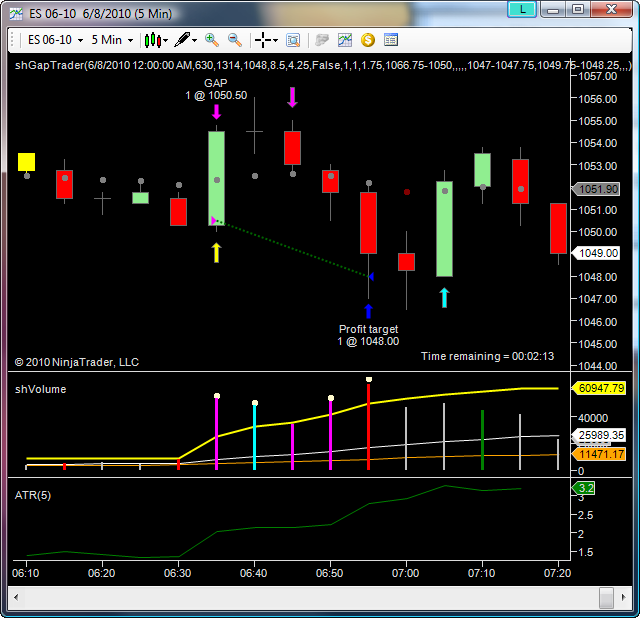The image size is (640, 618).
Task: Click the Time remaining text
Action: pos(487,356)
